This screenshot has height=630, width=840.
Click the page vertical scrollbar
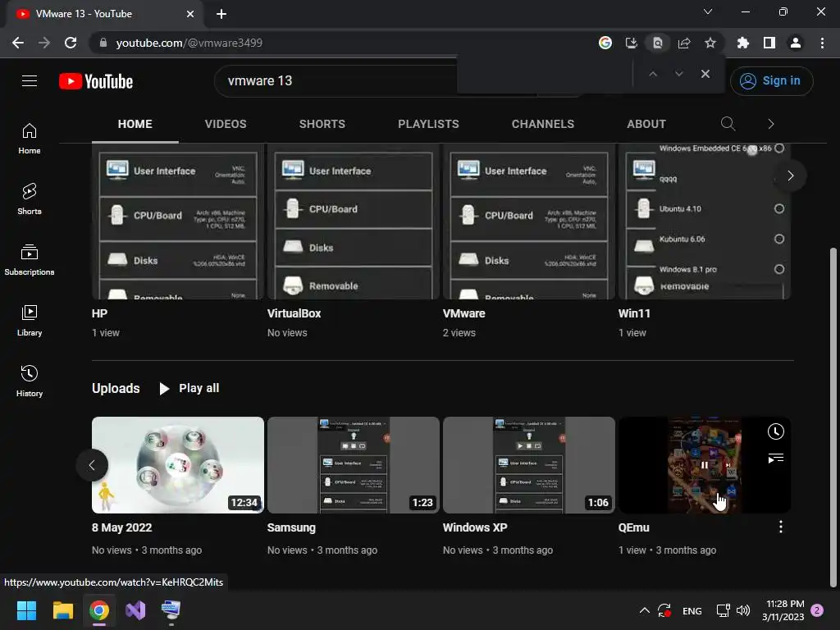coord(833,418)
